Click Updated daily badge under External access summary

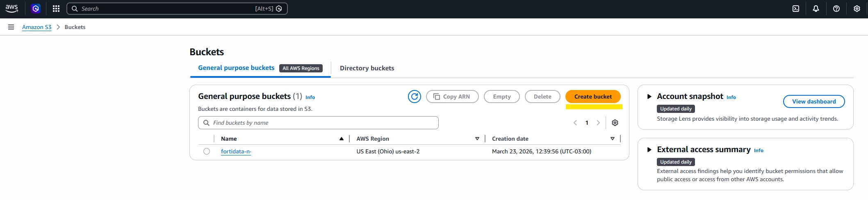coord(676,162)
